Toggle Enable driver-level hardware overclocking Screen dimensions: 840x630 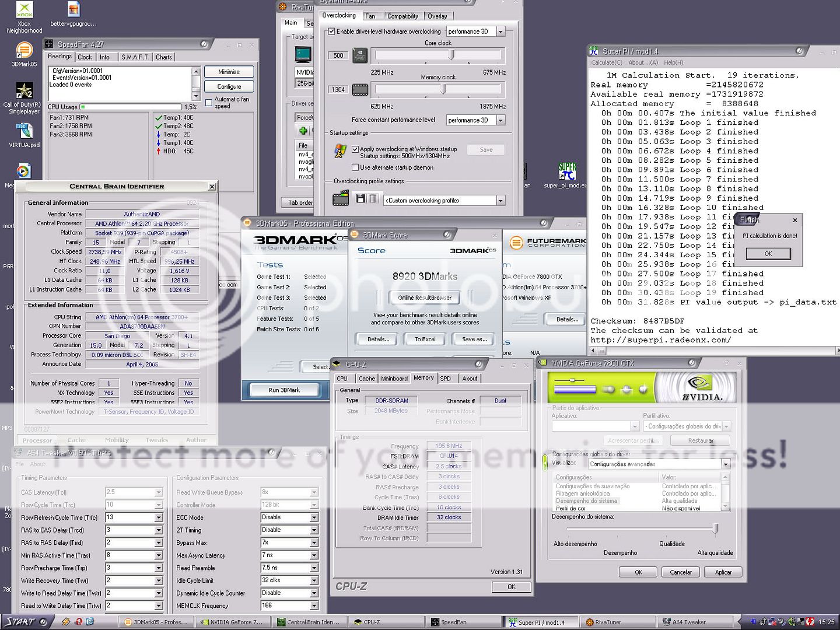pyautogui.click(x=331, y=32)
